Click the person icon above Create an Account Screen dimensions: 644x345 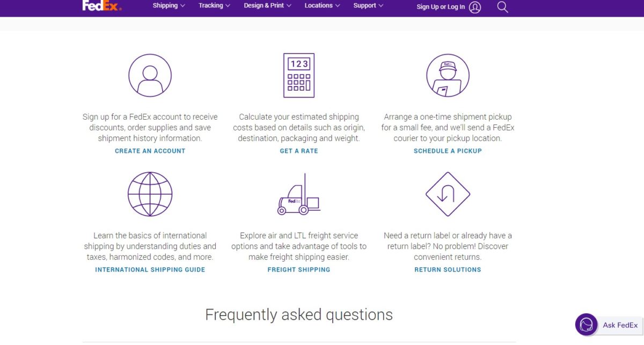(150, 76)
